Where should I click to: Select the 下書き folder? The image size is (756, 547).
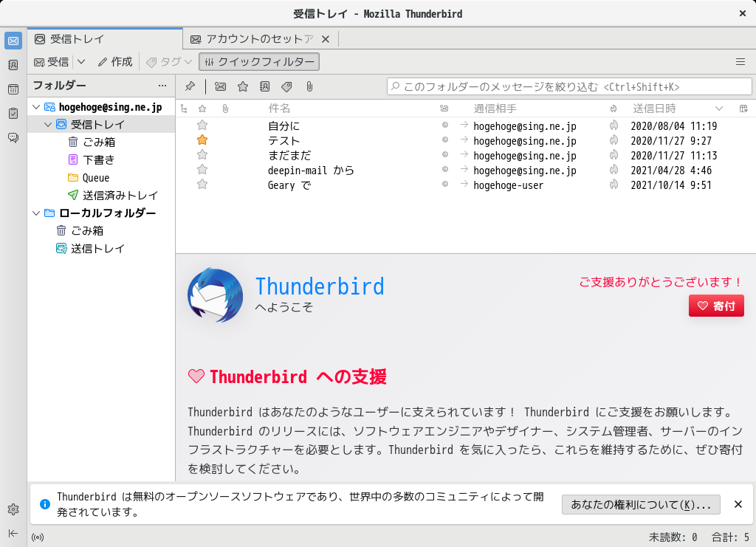point(101,160)
